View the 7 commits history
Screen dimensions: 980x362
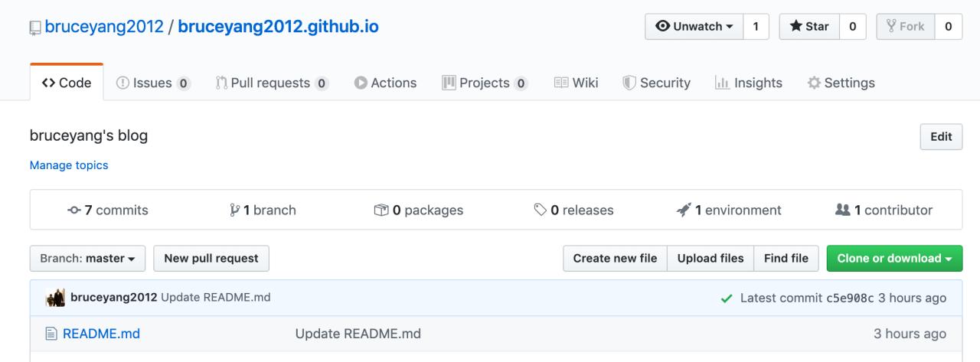tap(108, 210)
